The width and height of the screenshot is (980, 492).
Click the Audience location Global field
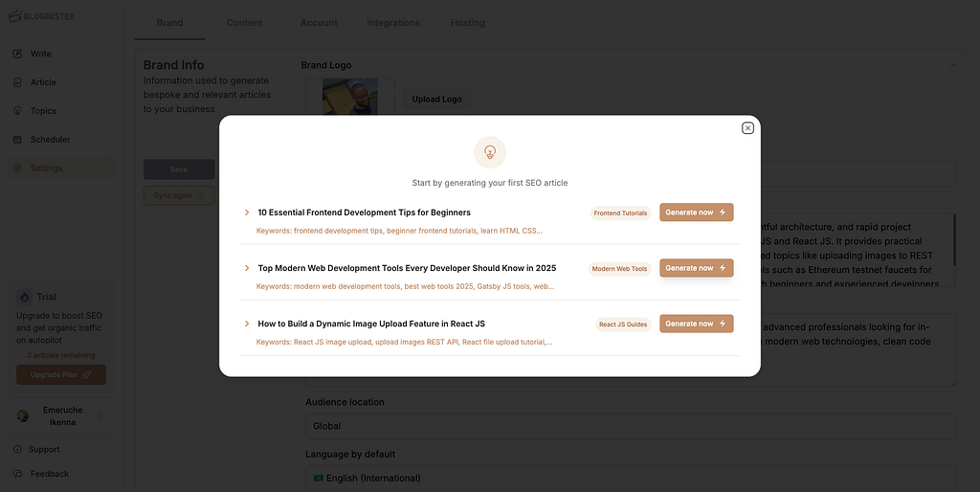[631, 426]
